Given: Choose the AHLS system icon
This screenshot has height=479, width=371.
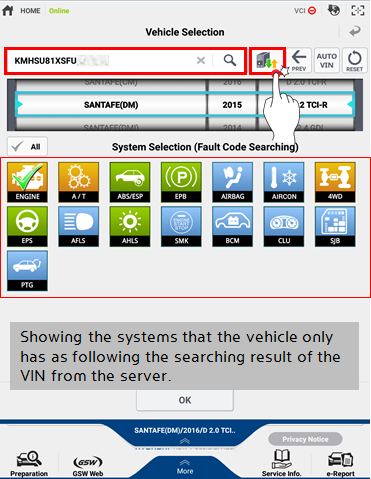Looking at the screenshot, I should point(130,226).
